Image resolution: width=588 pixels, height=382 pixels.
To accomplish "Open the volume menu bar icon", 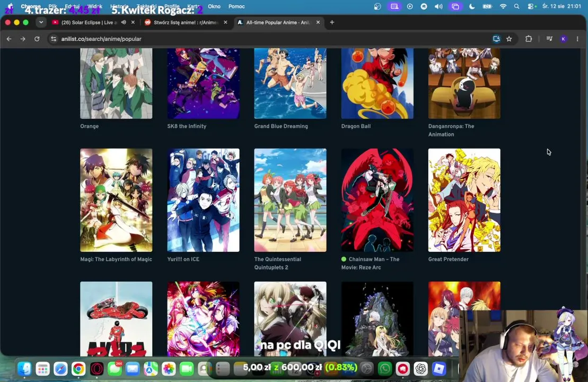I will (x=438, y=6).
